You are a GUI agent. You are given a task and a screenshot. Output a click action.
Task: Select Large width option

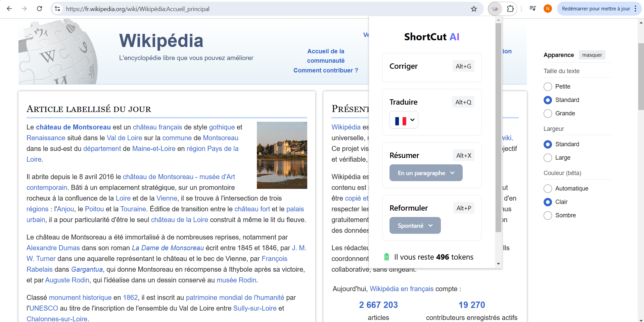pos(548,158)
